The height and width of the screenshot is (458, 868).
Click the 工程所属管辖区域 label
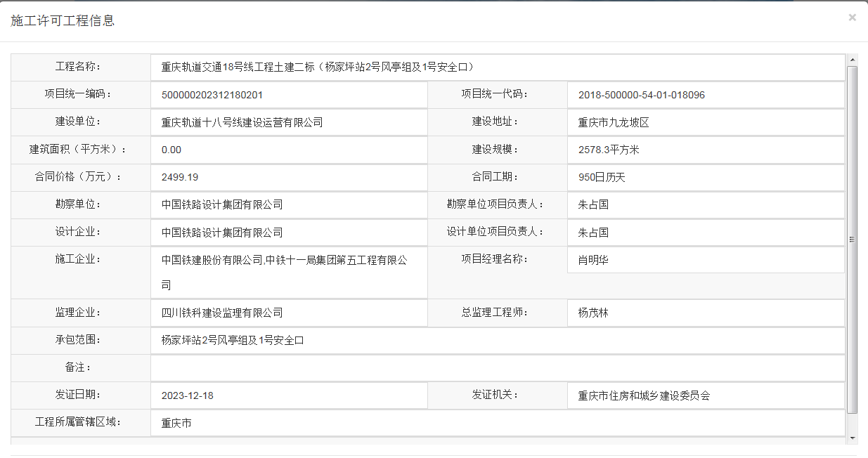click(79, 422)
